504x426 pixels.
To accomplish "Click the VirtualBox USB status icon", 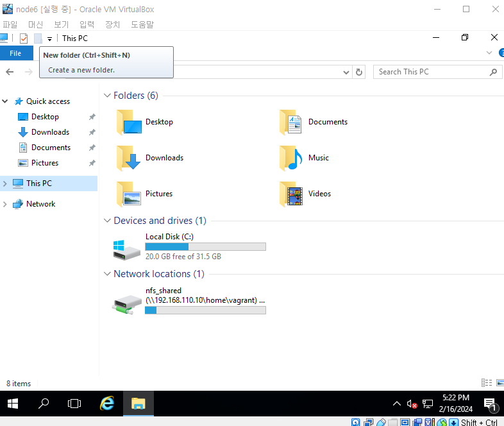I will click(381, 422).
